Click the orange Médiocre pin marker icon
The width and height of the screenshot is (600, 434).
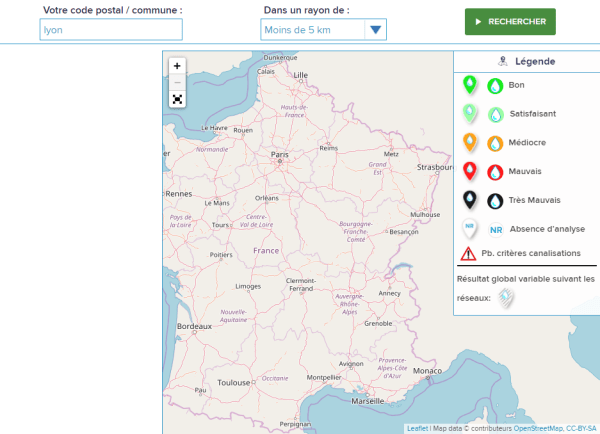[470, 143]
